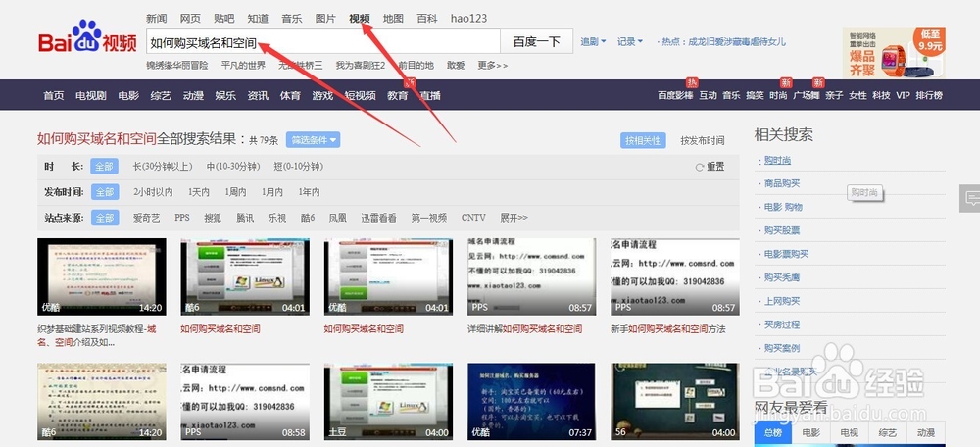Screen dimensions: 980x447
Task: Go to 电影 in the navigation bar
Action: [x=128, y=96]
